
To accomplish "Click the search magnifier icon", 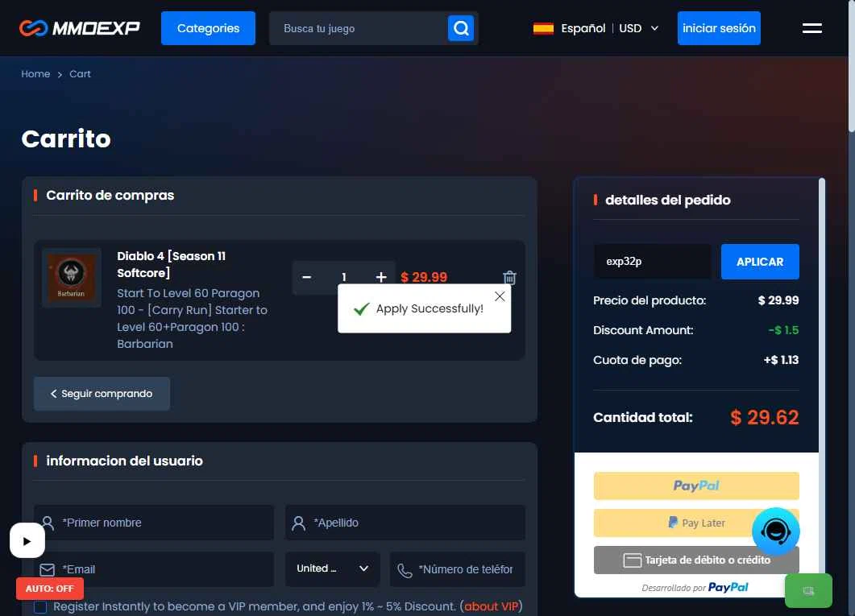I will 461,27.
